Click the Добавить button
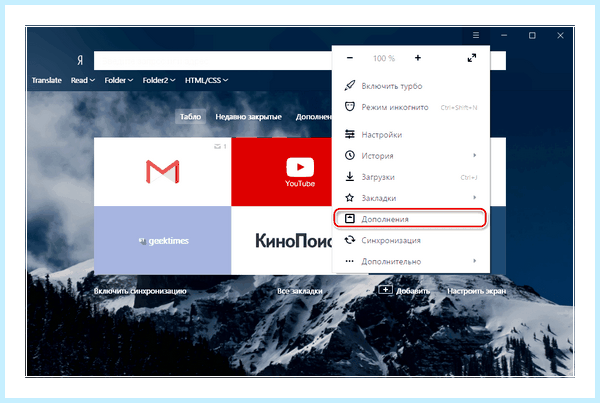Screen dimensions: 600x403 (404, 290)
